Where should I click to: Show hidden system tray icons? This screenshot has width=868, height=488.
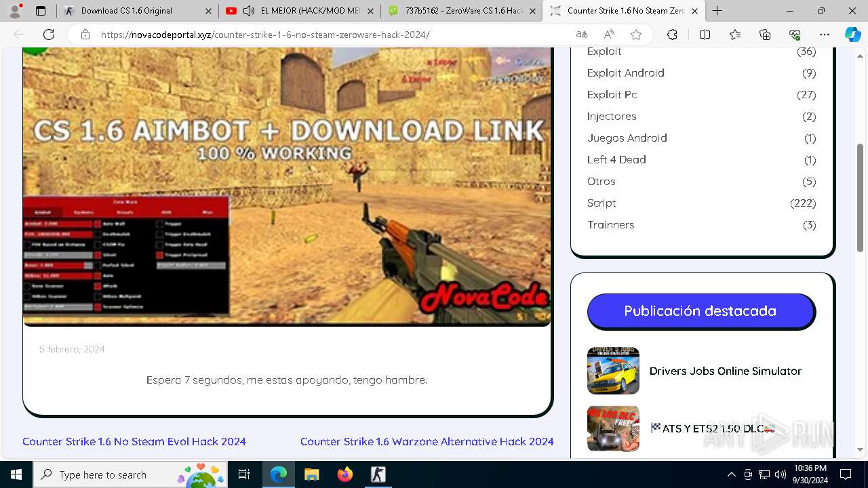tap(731, 474)
